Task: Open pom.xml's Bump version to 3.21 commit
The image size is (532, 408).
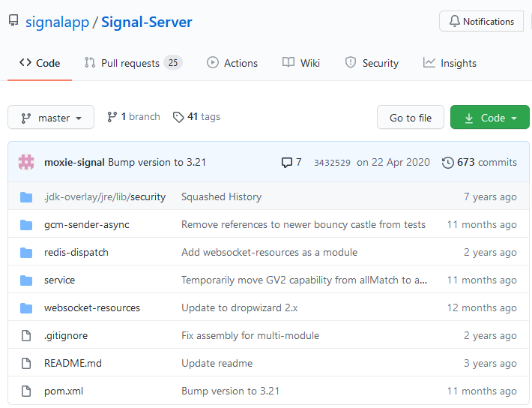Action: pos(230,391)
